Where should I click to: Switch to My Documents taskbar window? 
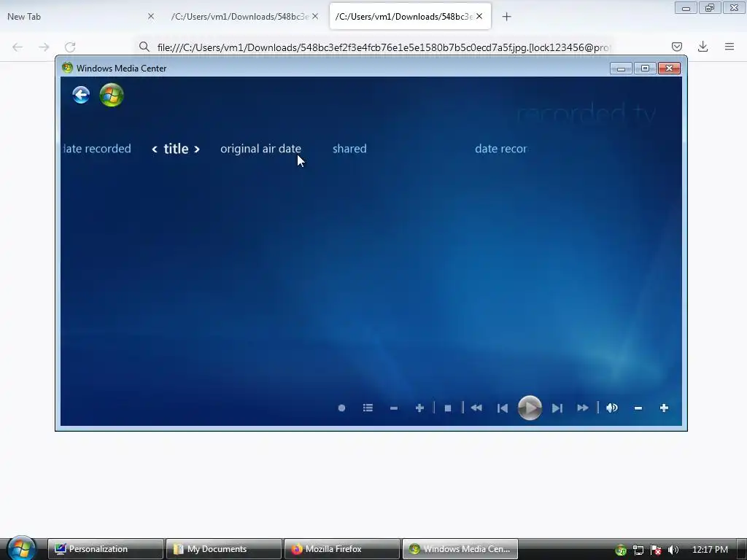[x=224, y=549]
